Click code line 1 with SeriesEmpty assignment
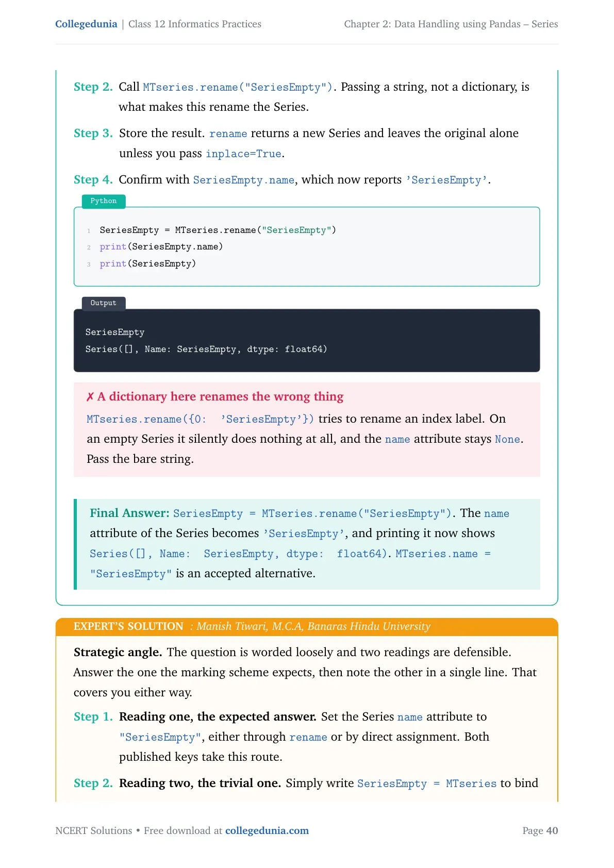 [218, 230]
